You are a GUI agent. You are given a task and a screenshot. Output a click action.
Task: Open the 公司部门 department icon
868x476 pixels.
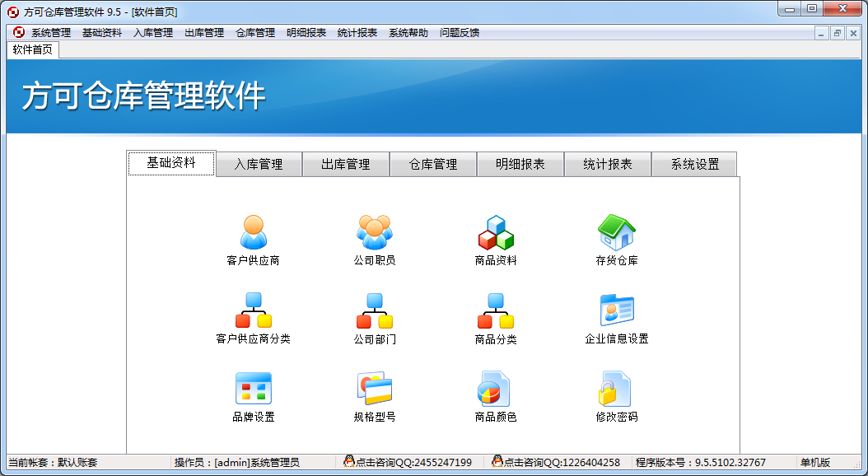374,315
